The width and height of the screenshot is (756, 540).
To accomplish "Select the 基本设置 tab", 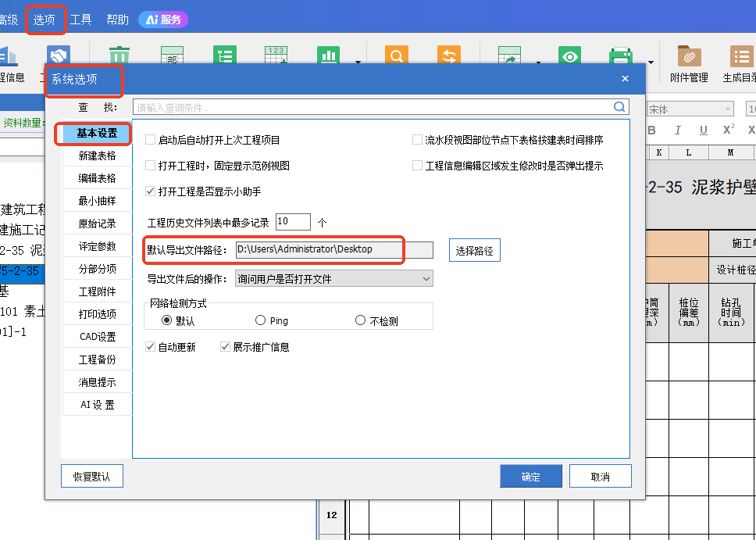I will [x=97, y=133].
